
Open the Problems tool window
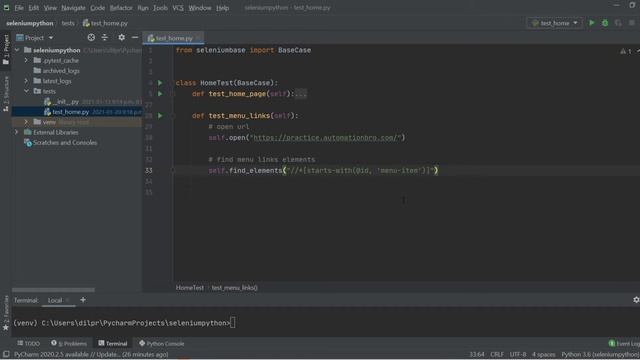[x=69, y=344]
